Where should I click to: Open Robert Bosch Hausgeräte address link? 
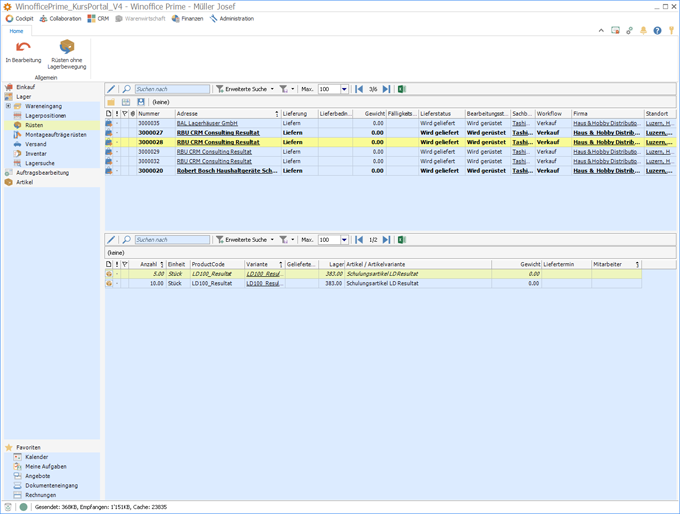(227, 171)
